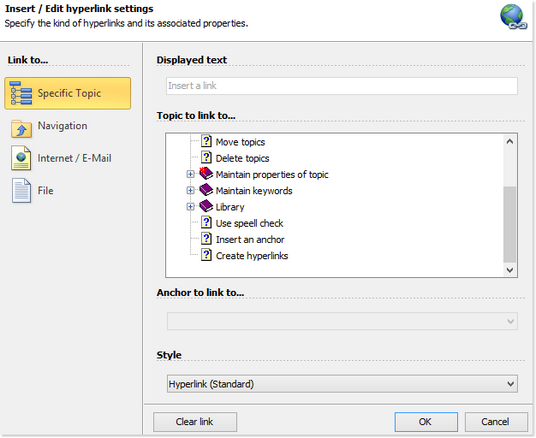Click the Navigation folder arrow icon
The image size is (536, 438).
[21, 129]
